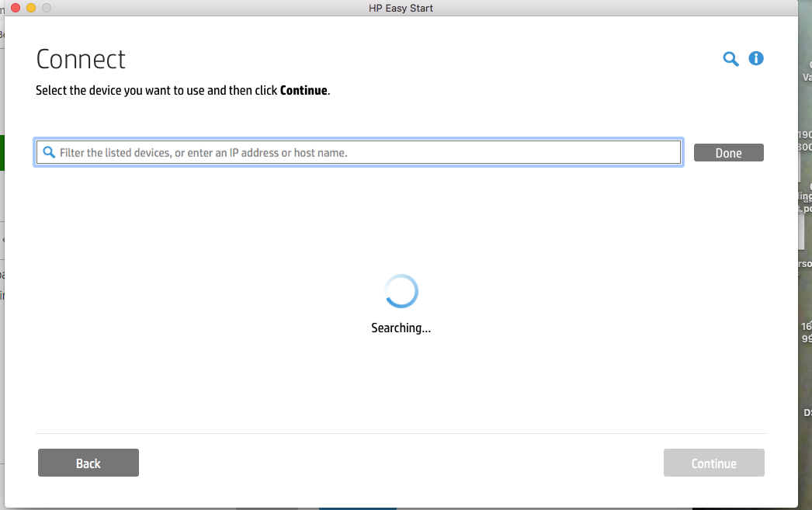
Task: Click the Searching... status text
Action: tap(401, 328)
